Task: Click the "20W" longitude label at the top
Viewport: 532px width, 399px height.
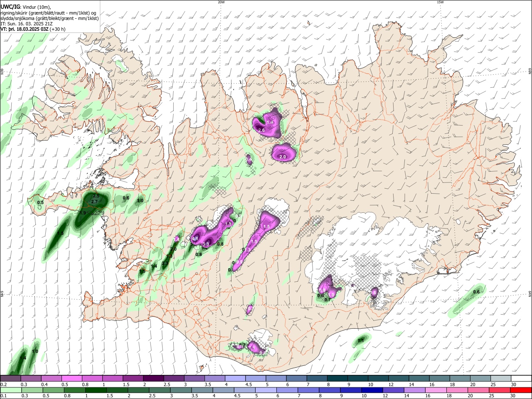Action: click(x=221, y=2)
